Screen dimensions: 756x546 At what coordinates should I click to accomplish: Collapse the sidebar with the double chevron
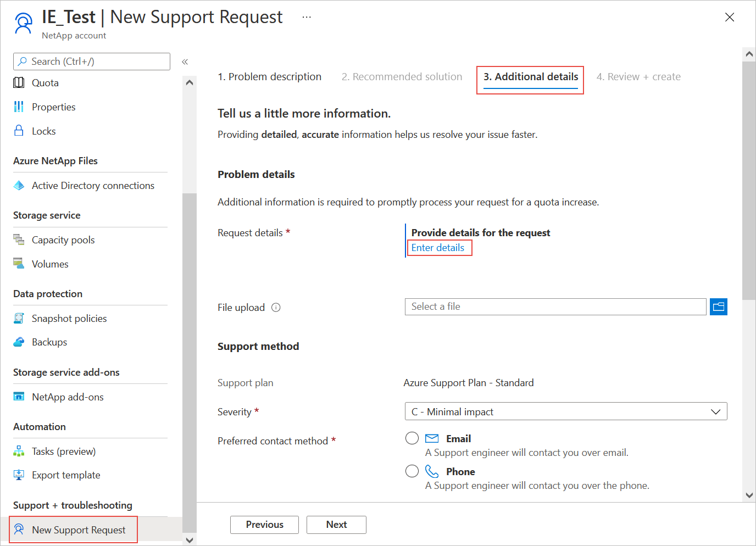[x=185, y=62]
